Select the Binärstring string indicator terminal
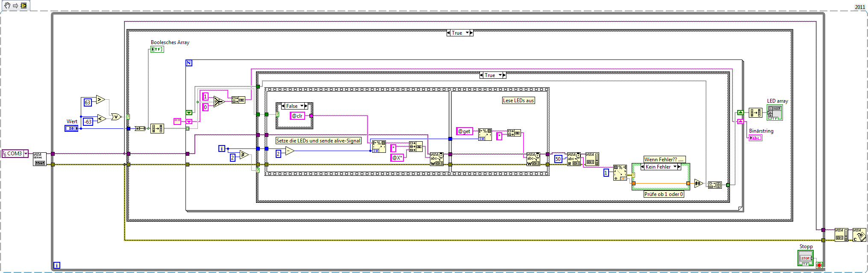The image size is (868, 273). click(x=756, y=138)
